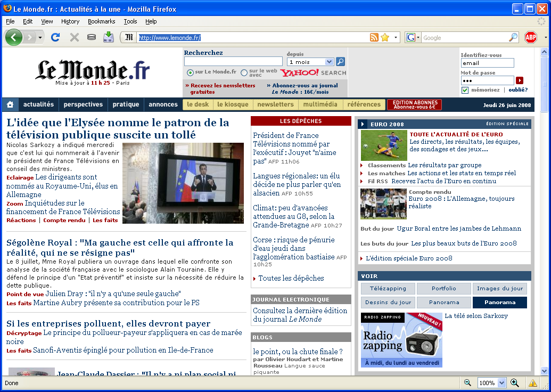Click the Firefox forward arrow button

click(30, 37)
